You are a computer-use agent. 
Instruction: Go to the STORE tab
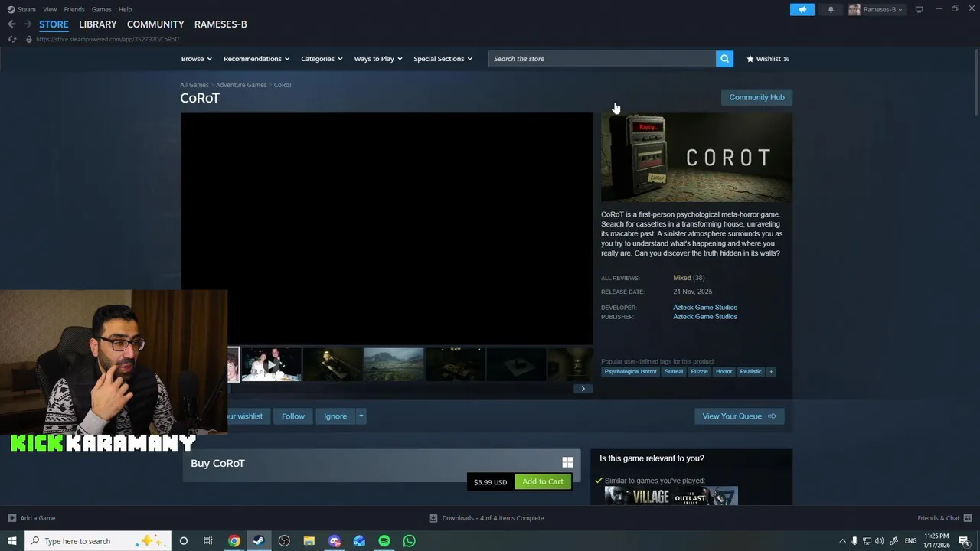54,24
